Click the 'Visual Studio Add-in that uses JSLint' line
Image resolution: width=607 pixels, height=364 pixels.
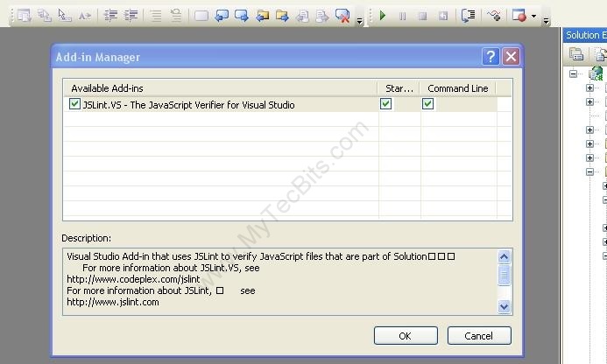tap(260, 256)
